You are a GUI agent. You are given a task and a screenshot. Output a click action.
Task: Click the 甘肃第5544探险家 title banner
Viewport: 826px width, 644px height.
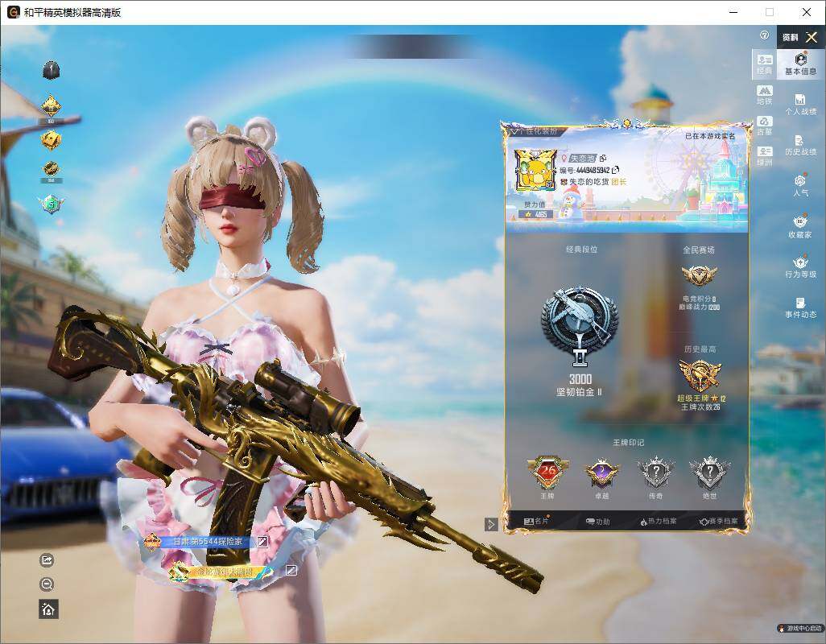coord(199,541)
